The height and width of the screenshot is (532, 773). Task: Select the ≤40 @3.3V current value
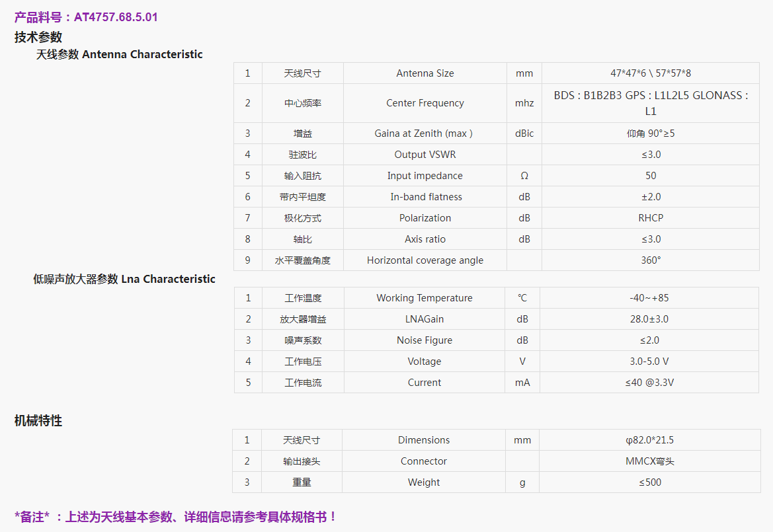click(x=649, y=383)
